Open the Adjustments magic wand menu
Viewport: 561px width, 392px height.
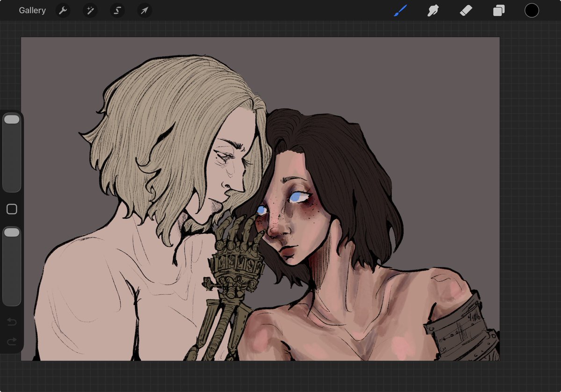pos(90,10)
